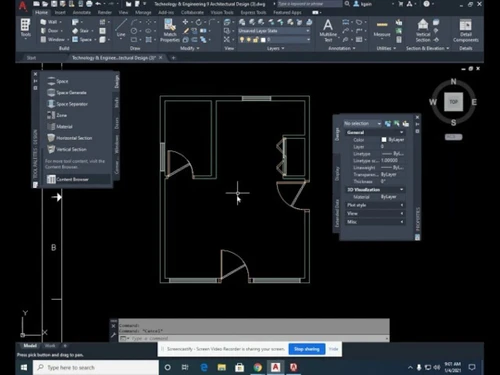Click the Save icon in quick access toolbar
The image size is (500, 375).
click(x=54, y=4)
